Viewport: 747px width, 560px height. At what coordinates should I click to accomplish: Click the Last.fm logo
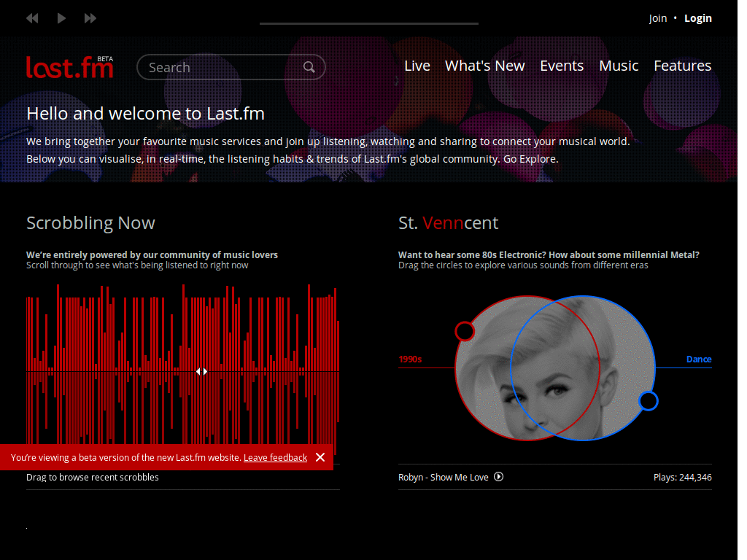click(x=69, y=66)
